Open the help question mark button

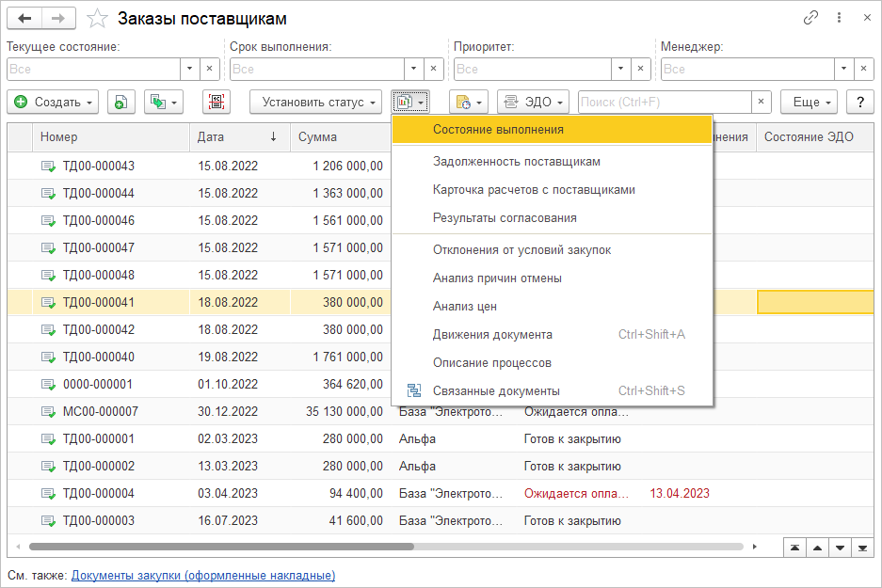tap(859, 102)
